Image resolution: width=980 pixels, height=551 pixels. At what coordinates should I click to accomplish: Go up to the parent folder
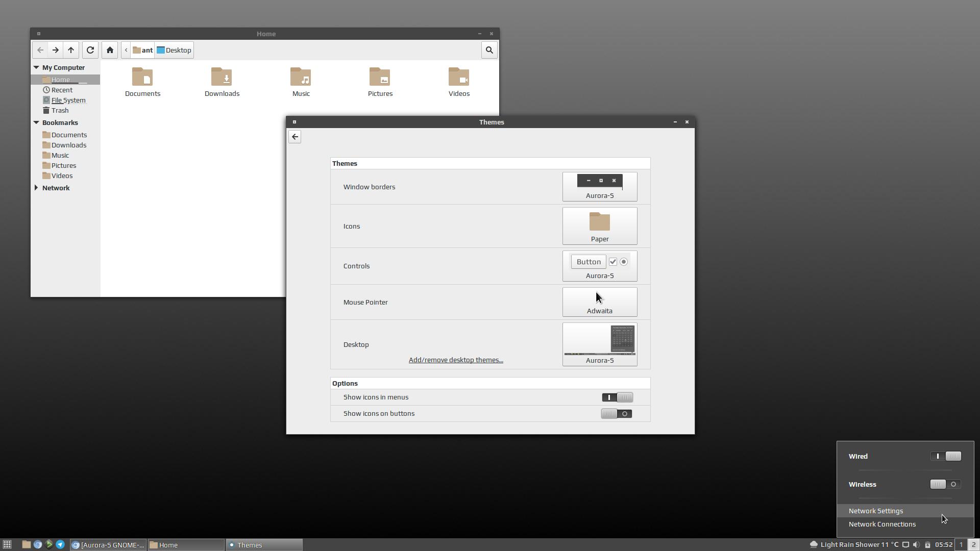pos(71,50)
